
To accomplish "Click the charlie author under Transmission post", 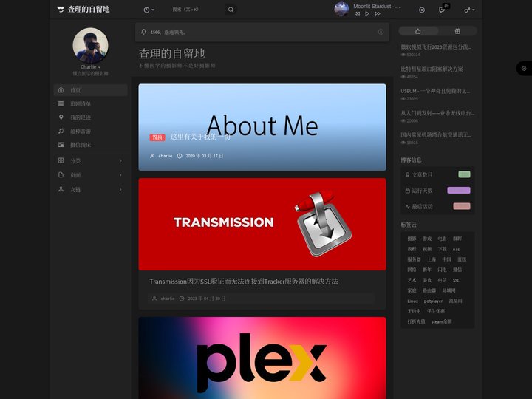I will click(x=168, y=299).
